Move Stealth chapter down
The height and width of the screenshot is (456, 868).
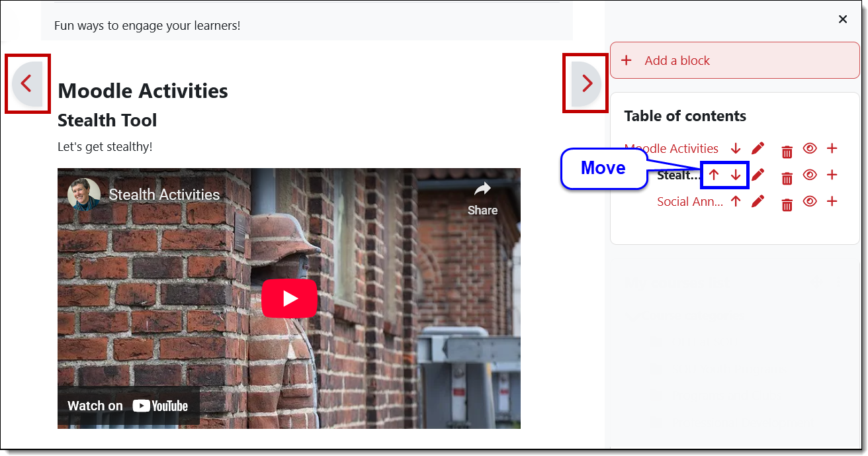(x=736, y=175)
